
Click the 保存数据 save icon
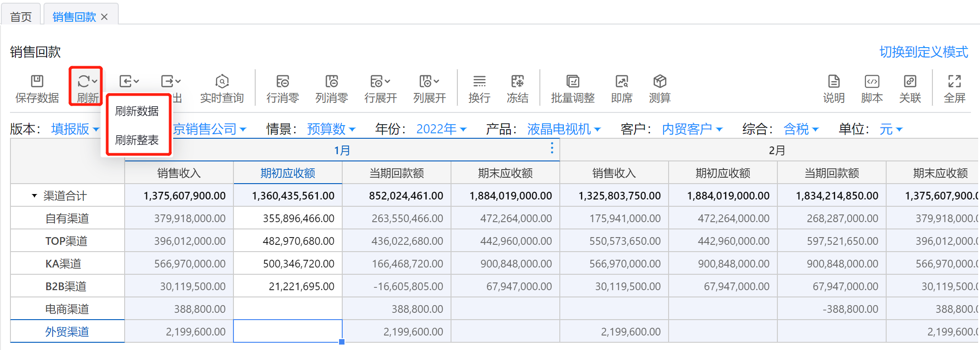pyautogui.click(x=37, y=82)
